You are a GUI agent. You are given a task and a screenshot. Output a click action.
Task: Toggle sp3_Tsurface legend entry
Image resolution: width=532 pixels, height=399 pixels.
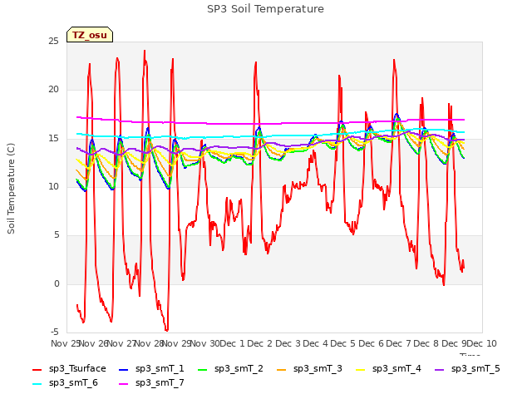tap(69, 369)
